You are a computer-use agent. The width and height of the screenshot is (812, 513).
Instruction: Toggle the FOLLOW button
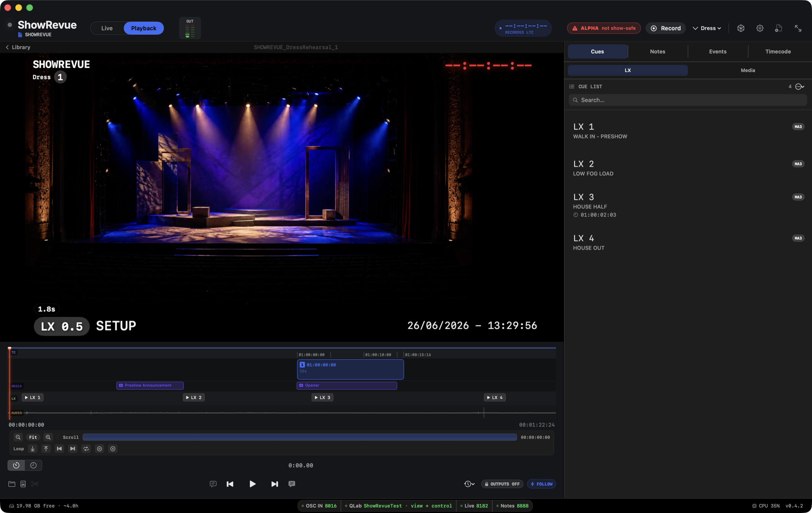pos(541,484)
